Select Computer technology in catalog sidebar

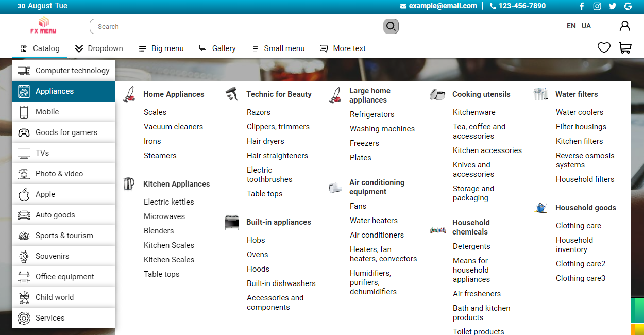[x=64, y=71]
